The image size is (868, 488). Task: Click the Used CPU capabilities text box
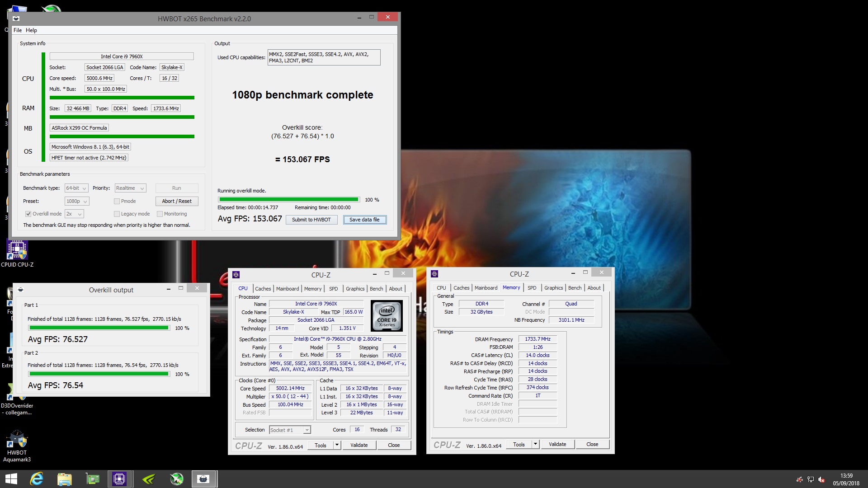tap(324, 57)
